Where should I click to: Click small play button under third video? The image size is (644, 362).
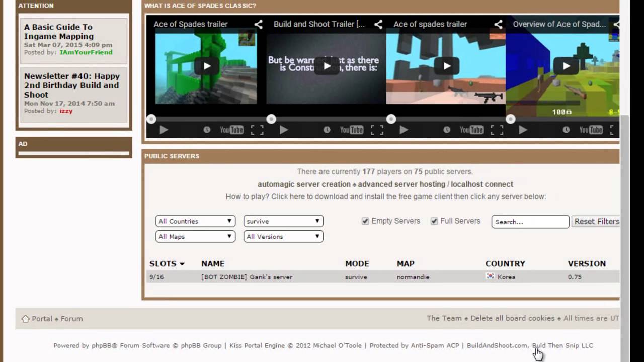tap(404, 130)
